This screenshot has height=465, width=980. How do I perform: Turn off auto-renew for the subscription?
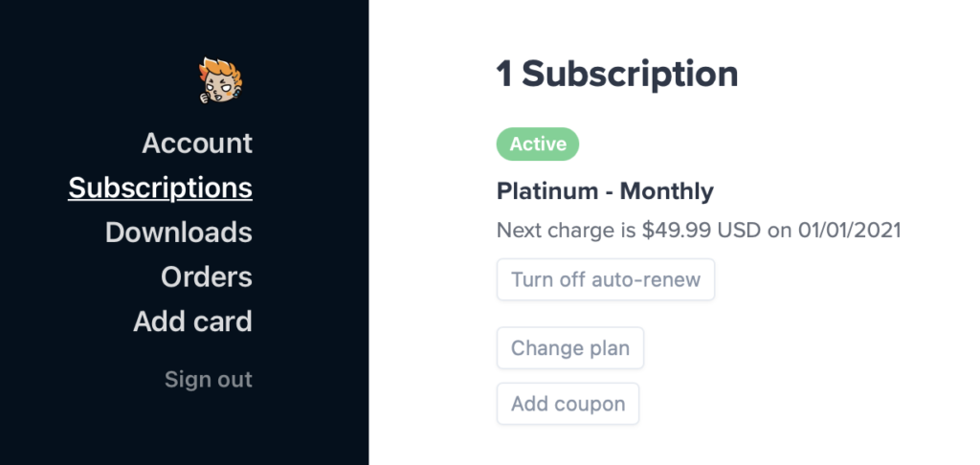point(606,279)
